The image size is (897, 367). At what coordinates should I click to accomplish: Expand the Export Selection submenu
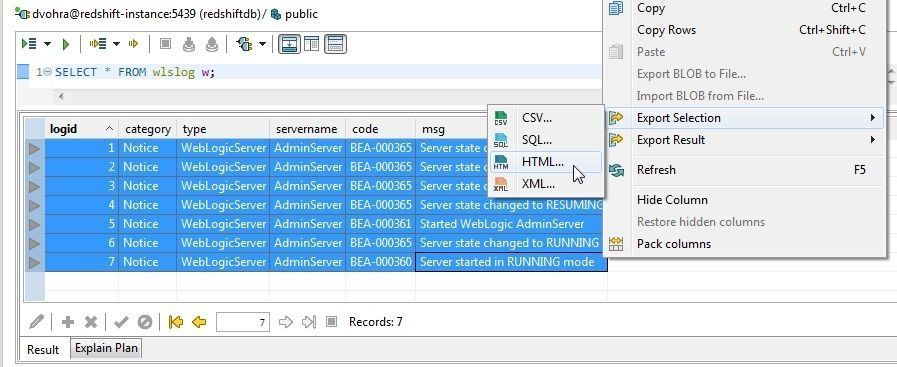(743, 118)
